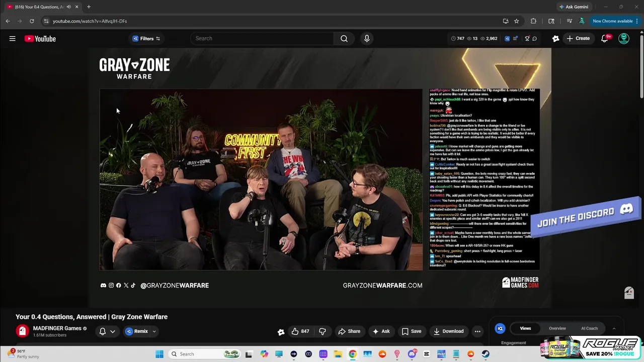This screenshot has height=362, width=644.
Task: Click the Engagement label in vidIQ panel
Action: [x=514, y=343]
